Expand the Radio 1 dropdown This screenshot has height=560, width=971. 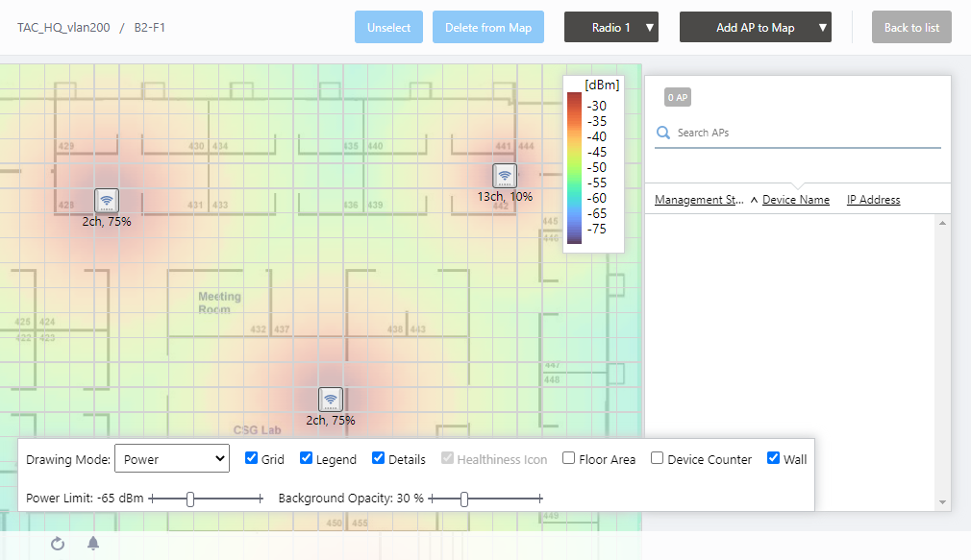(x=611, y=28)
